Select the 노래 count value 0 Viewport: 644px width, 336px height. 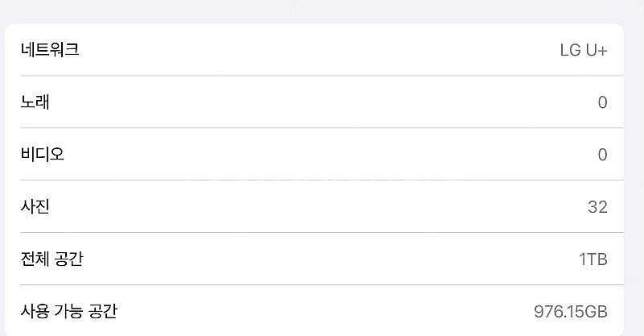coord(602,102)
